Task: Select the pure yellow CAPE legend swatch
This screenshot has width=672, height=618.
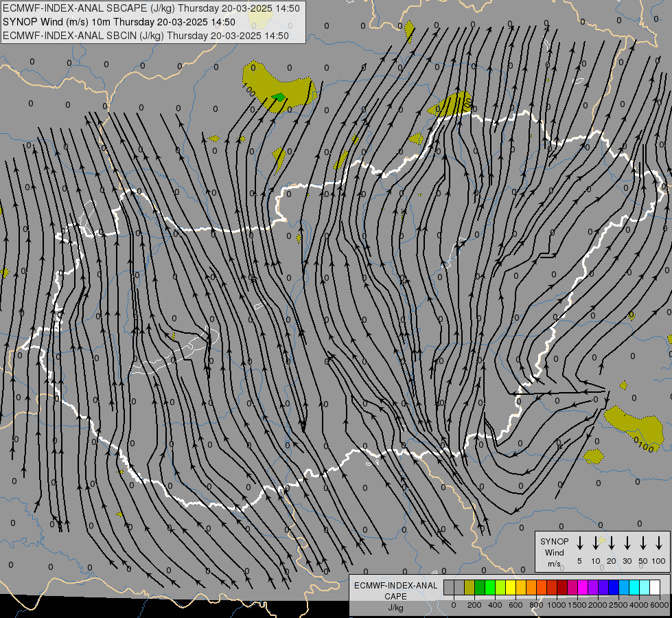Action: [511, 587]
